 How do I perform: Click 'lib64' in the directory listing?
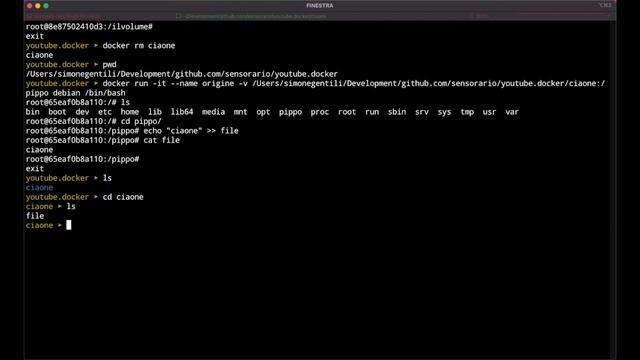point(182,112)
